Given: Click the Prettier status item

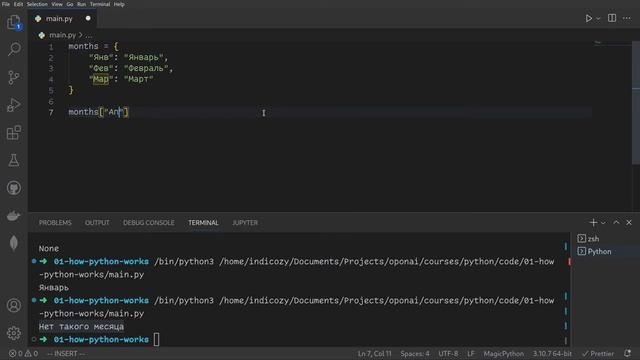Looking at the screenshot, I should 598,353.
